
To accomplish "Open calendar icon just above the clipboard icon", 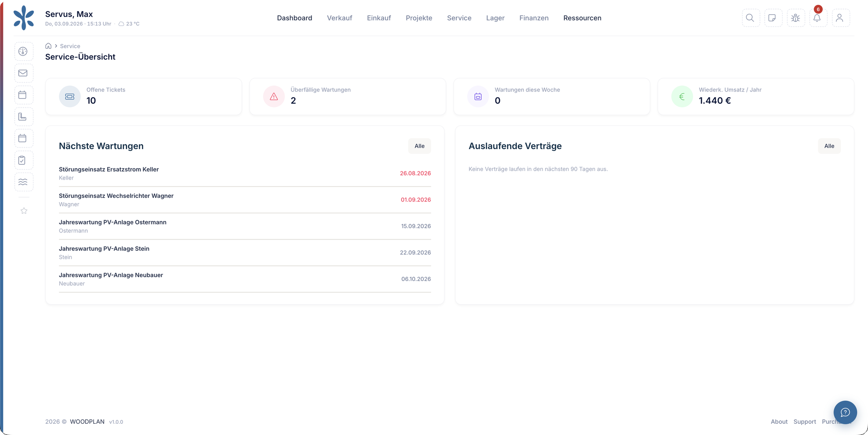I will click(23, 138).
